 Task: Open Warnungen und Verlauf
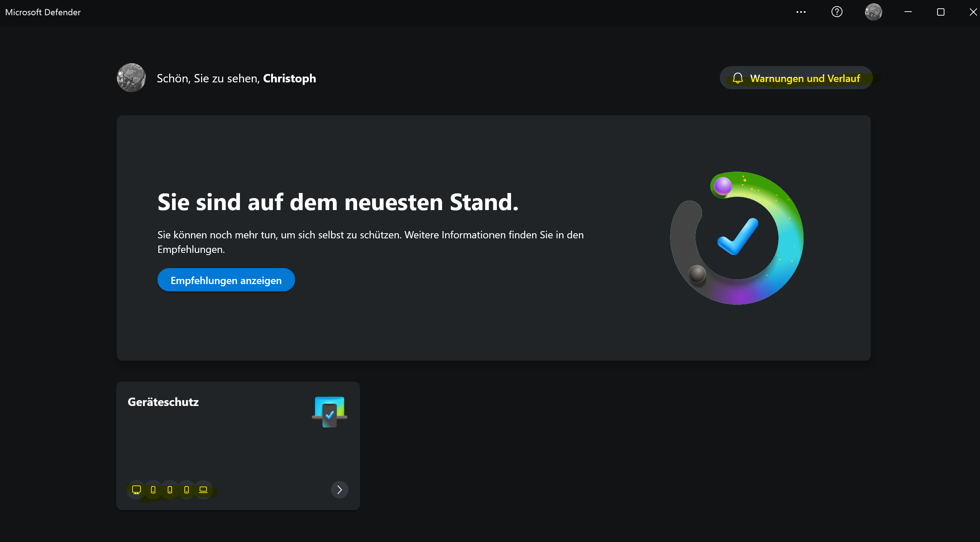(x=796, y=78)
